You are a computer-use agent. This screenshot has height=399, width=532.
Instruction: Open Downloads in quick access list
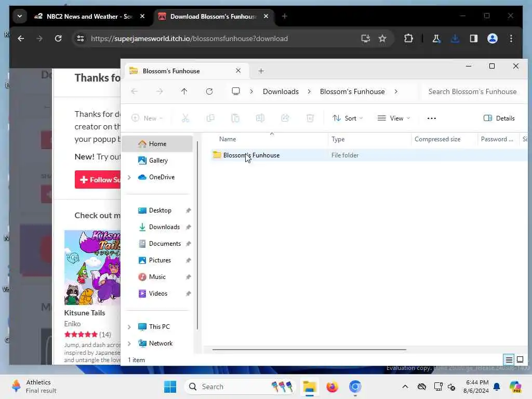pyautogui.click(x=164, y=227)
